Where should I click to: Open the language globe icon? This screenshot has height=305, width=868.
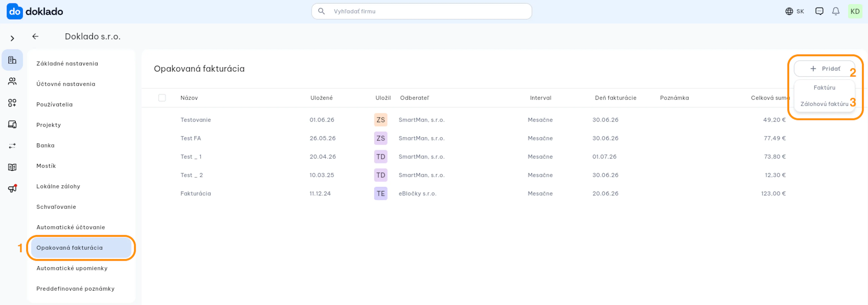click(789, 11)
